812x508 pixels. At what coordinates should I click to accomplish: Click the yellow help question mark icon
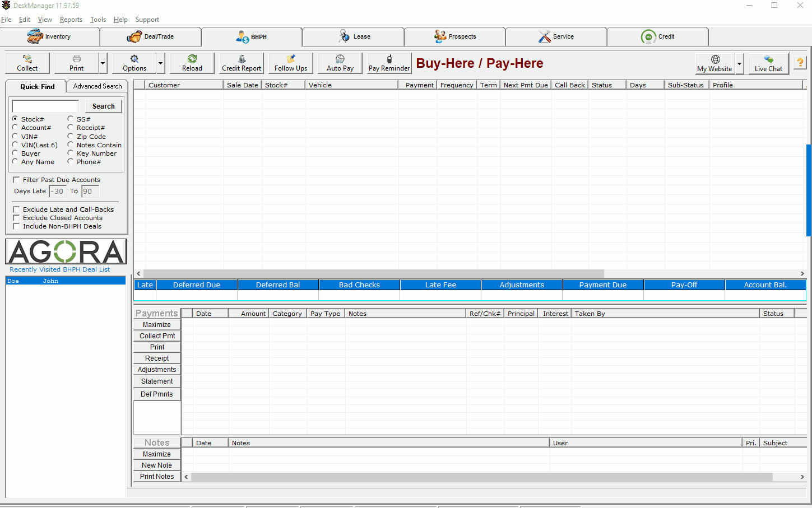[x=800, y=63]
